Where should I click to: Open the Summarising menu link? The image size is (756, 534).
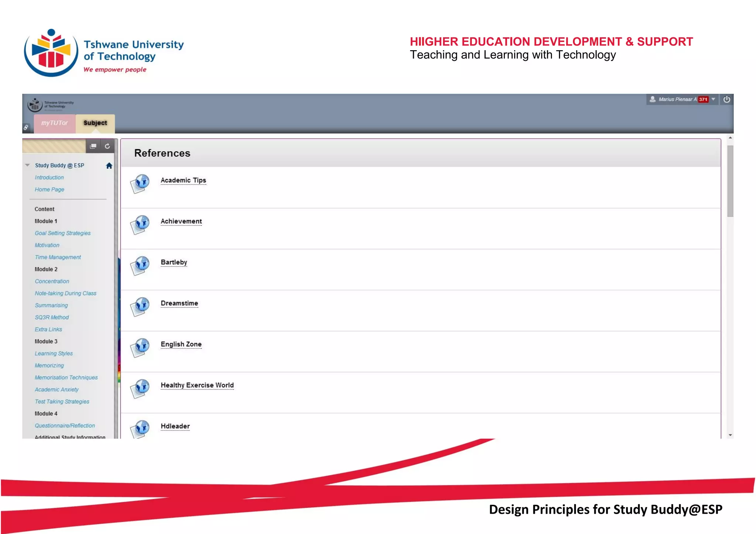pos(51,306)
